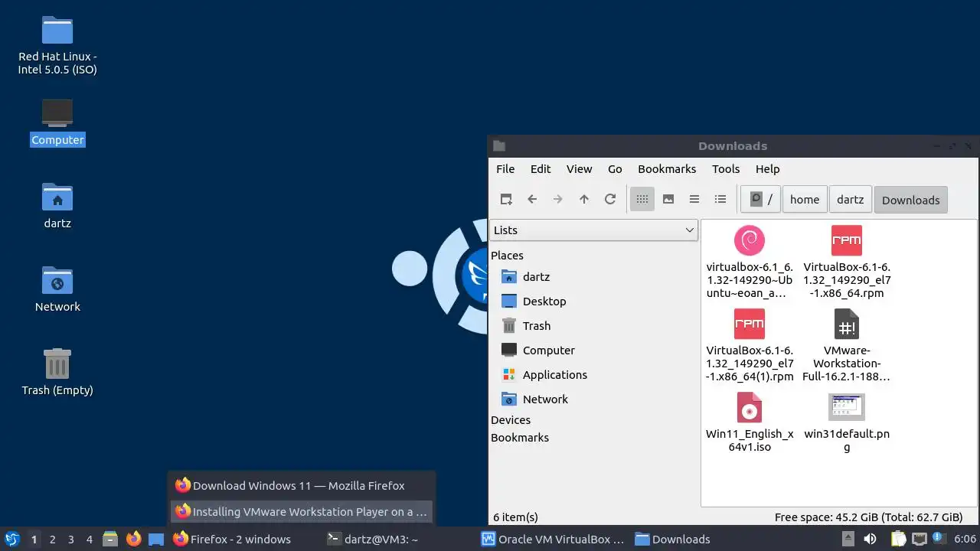Image resolution: width=980 pixels, height=551 pixels.
Task: Click Firefox - 2 windows taskbar button
Action: (245, 539)
